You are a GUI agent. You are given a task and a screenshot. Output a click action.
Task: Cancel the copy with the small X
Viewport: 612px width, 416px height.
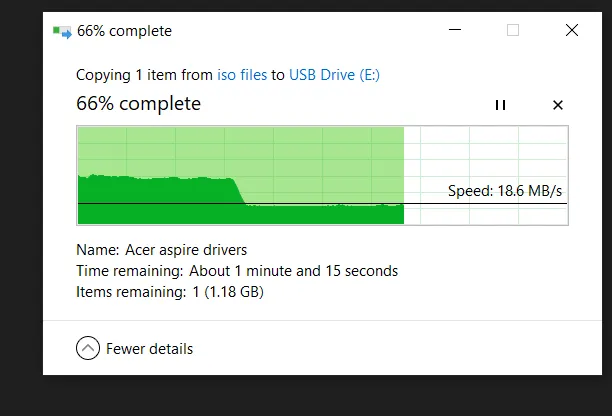558,105
